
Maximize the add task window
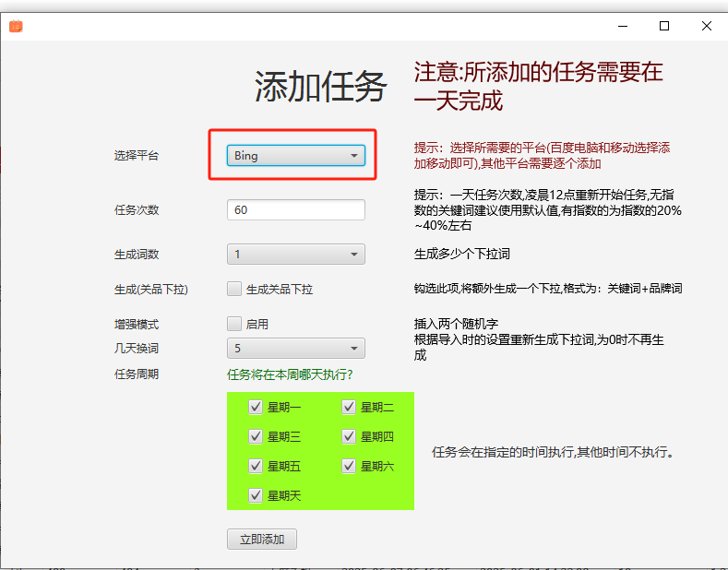[x=664, y=27]
